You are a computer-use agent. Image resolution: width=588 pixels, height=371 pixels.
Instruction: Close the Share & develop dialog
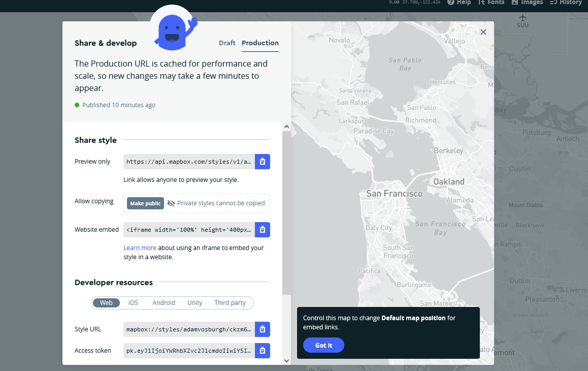483,32
